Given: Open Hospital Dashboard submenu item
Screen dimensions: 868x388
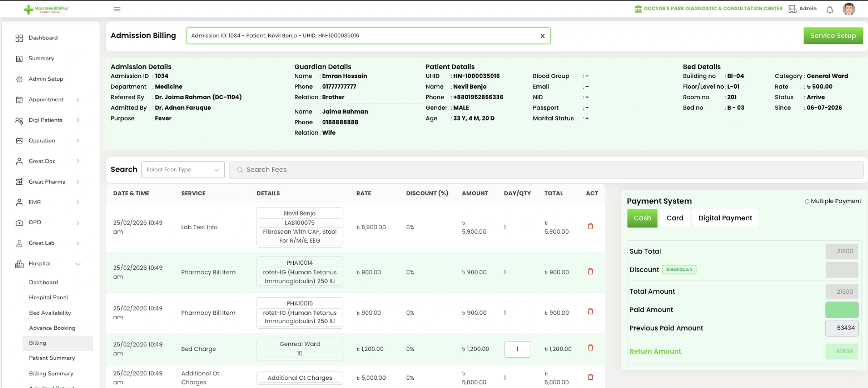Looking at the screenshot, I should click(x=43, y=282).
